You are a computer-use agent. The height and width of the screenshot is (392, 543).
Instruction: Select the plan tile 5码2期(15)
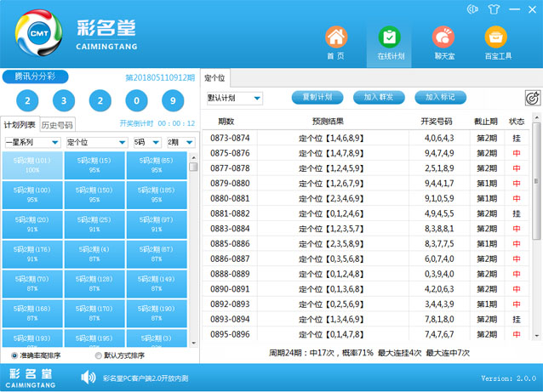click(x=94, y=165)
